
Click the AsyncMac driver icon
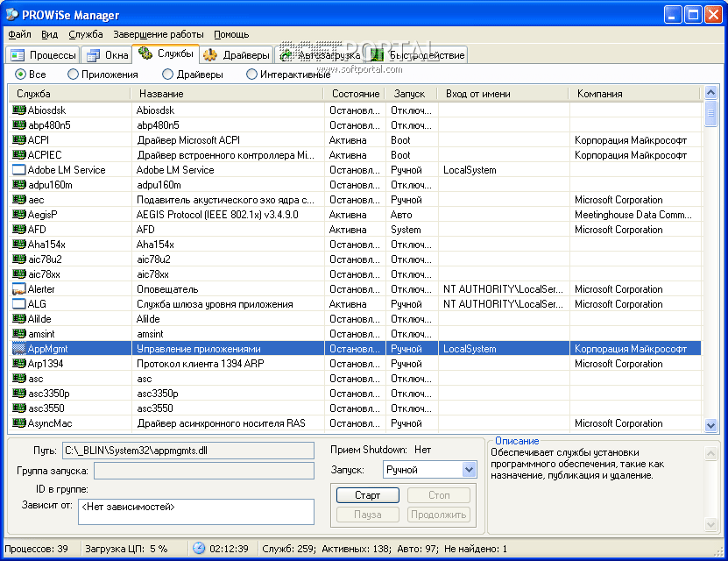(x=18, y=423)
